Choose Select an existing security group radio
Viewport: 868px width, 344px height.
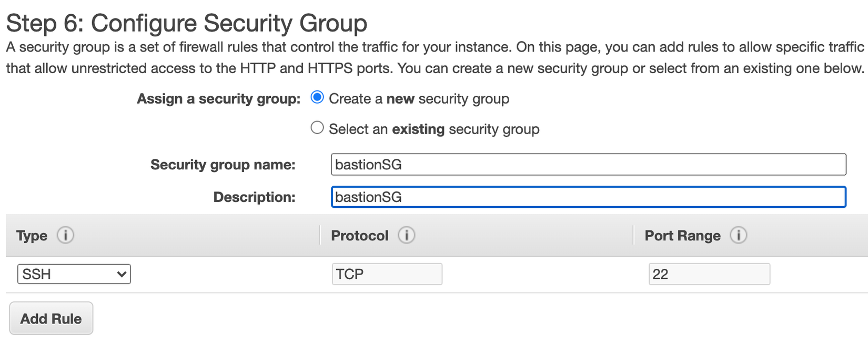click(317, 128)
